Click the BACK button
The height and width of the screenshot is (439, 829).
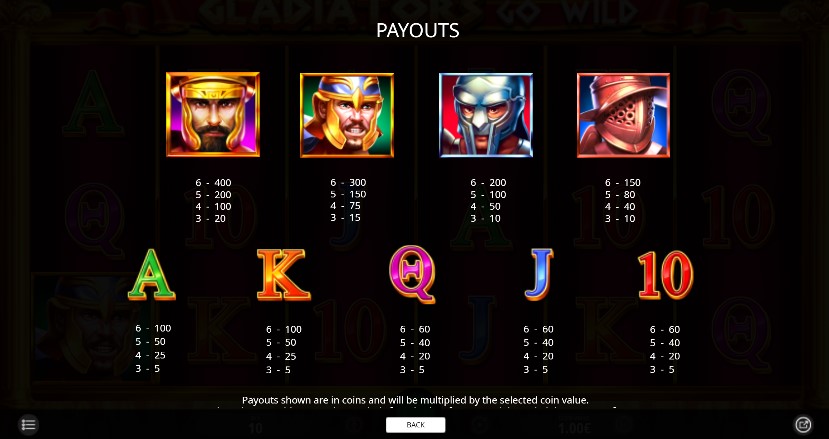tap(416, 425)
